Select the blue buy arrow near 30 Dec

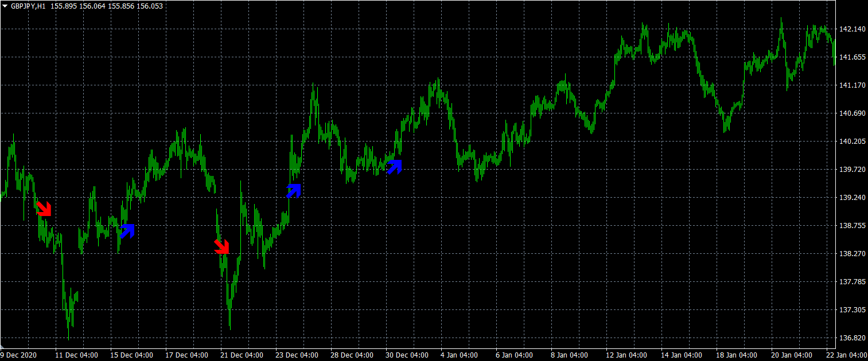point(394,167)
